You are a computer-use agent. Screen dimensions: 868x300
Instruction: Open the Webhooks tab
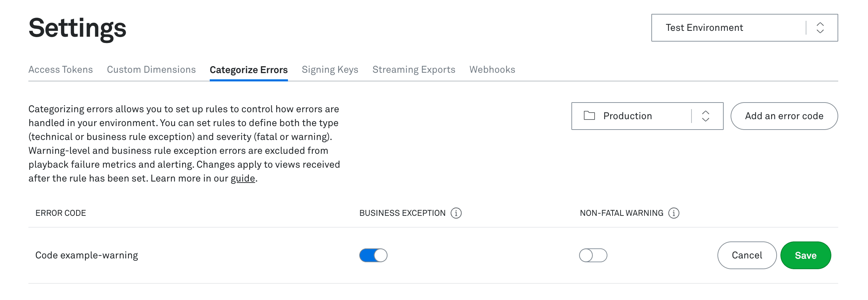[x=492, y=70]
